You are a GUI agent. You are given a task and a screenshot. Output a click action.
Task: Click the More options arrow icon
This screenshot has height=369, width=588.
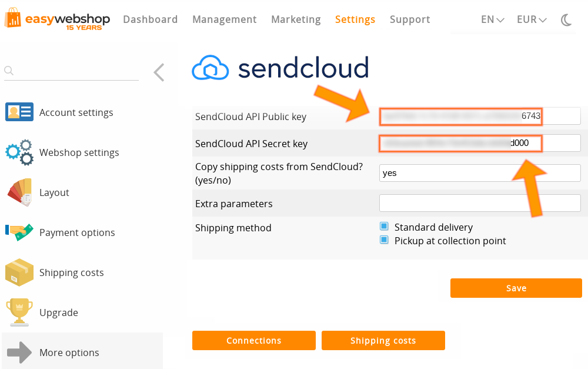[x=19, y=351]
